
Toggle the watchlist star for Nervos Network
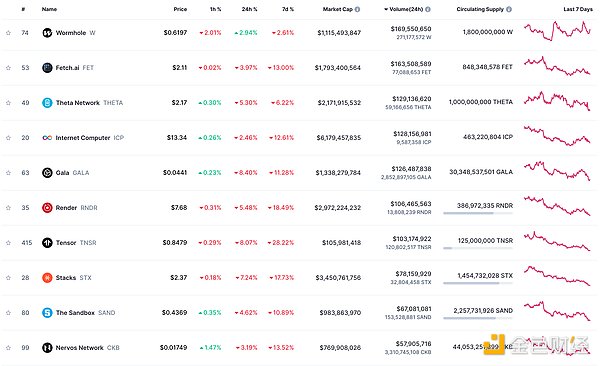click(x=8, y=348)
